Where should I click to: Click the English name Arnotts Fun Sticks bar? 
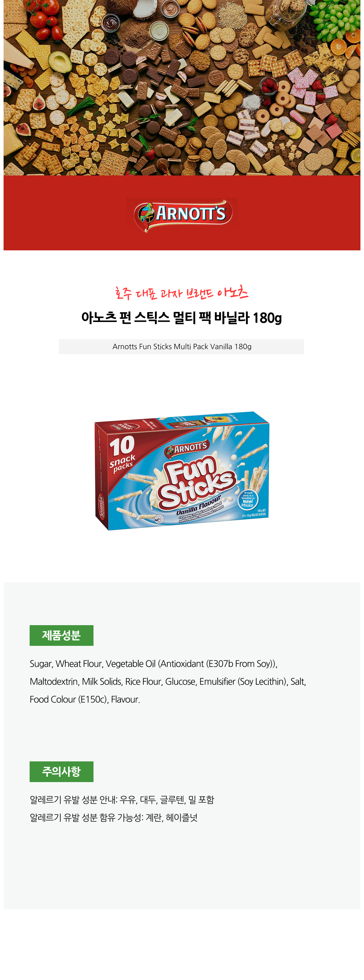tap(182, 347)
